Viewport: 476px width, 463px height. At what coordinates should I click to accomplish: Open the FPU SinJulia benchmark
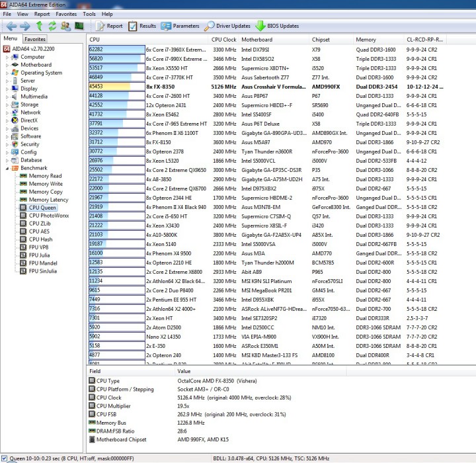[38, 271]
